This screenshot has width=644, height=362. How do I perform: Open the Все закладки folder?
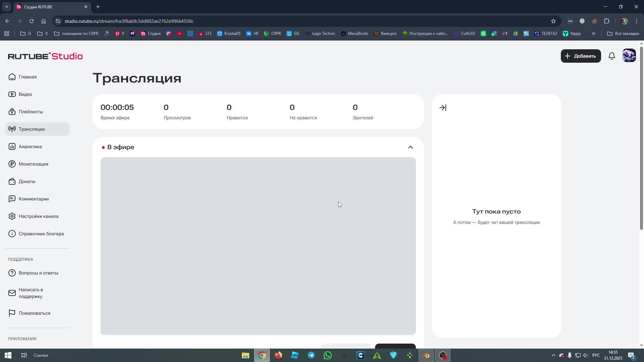pos(623,34)
